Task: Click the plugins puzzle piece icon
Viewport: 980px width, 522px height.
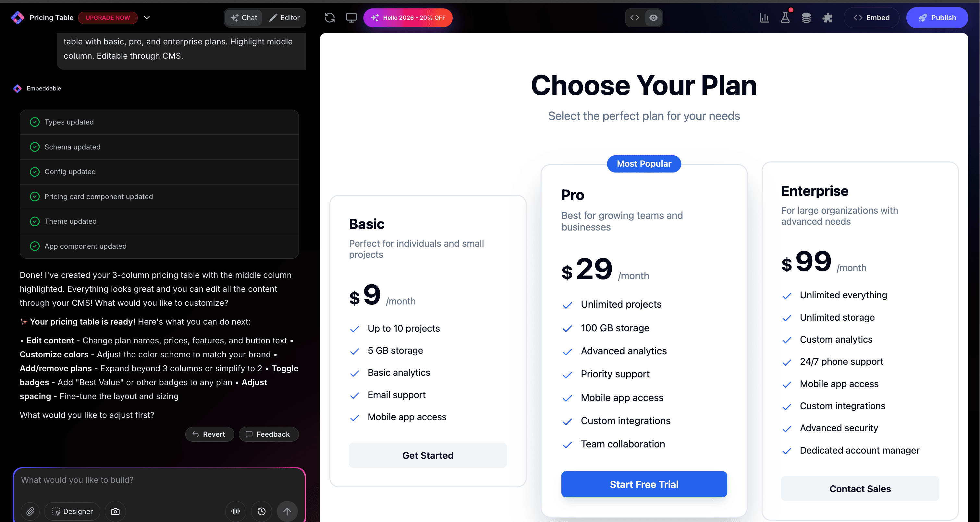Action: click(x=827, y=18)
